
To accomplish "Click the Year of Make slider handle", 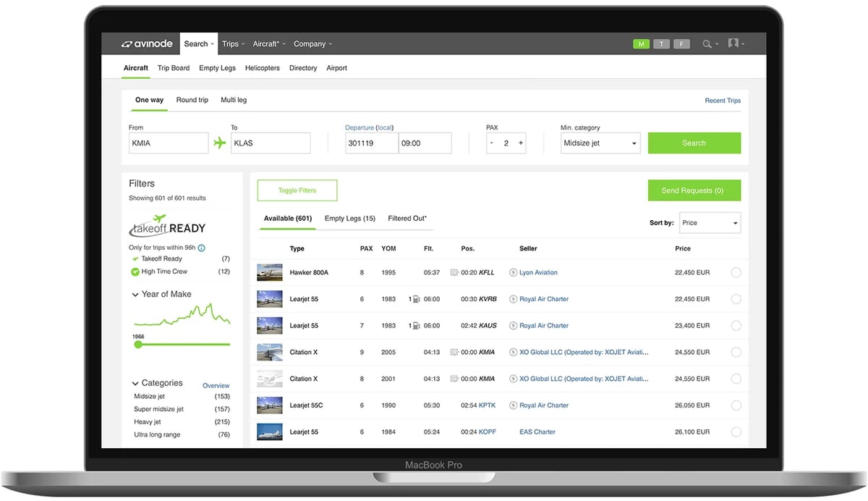I will (x=138, y=345).
